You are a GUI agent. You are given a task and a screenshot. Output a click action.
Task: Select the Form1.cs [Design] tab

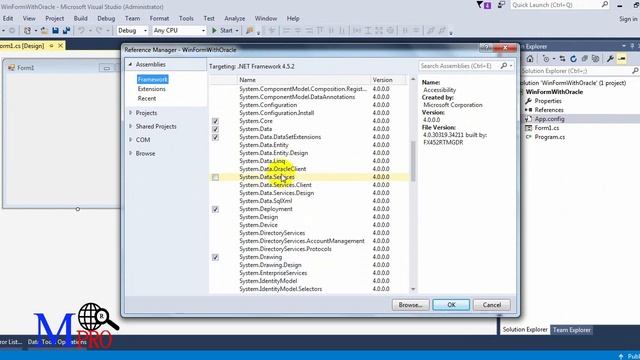point(22,46)
